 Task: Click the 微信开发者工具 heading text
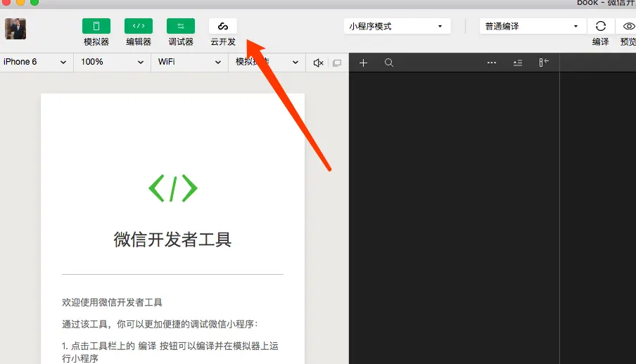click(173, 240)
